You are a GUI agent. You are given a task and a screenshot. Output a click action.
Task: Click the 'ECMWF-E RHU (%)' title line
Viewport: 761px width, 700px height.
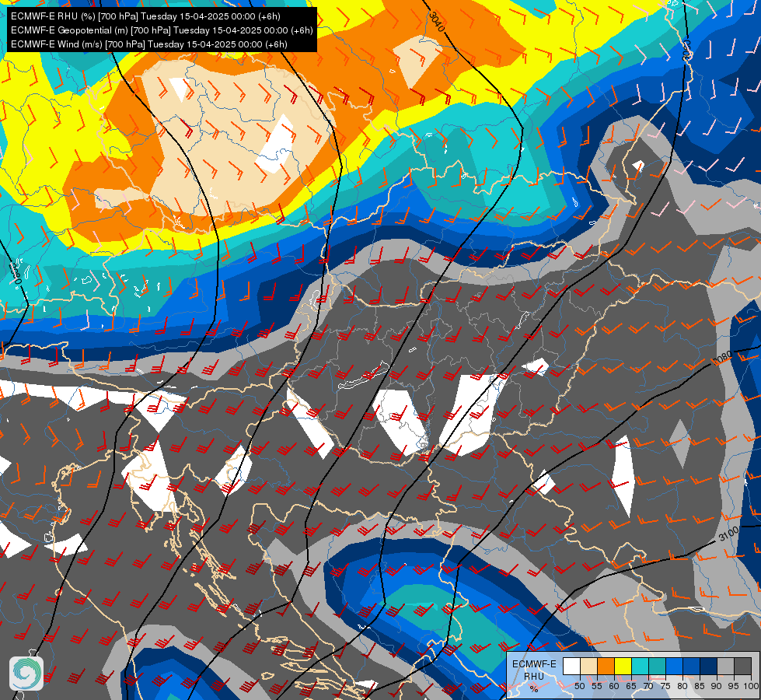click(x=145, y=16)
